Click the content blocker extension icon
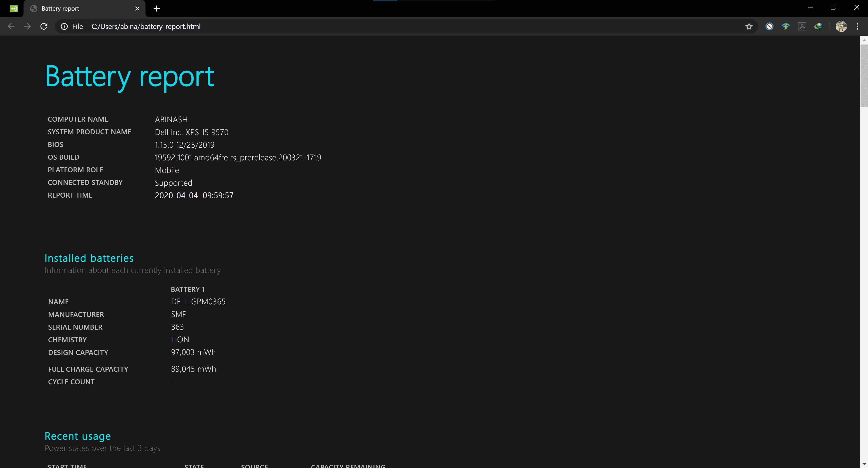This screenshot has height=468, width=868. pyautogui.click(x=769, y=26)
